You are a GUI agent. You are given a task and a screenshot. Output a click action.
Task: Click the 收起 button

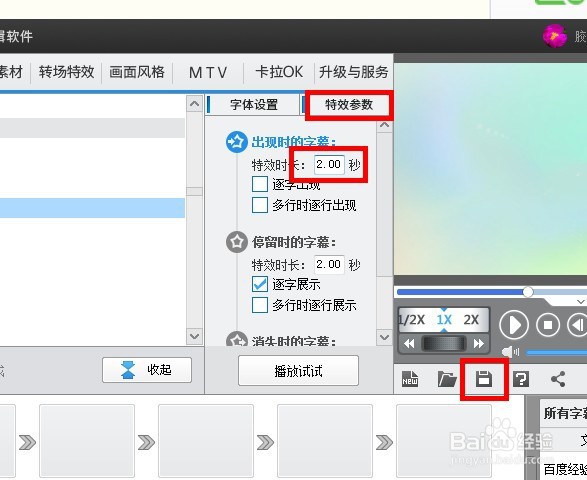(147, 370)
